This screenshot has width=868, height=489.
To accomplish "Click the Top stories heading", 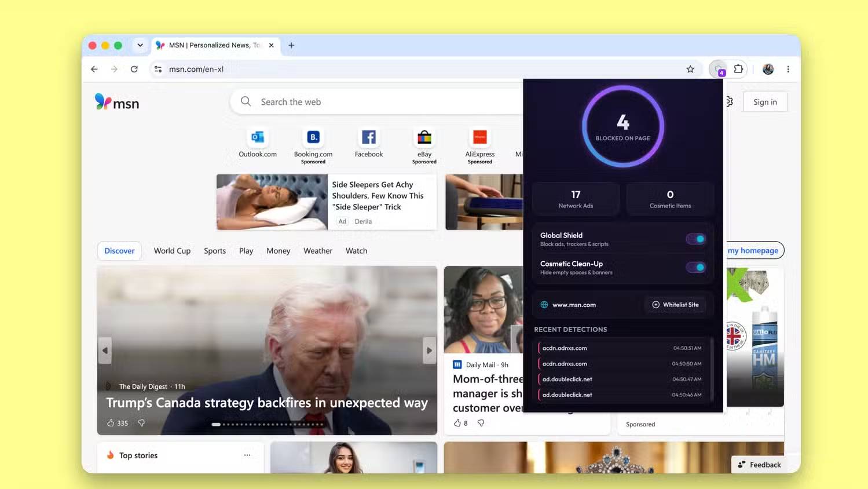I will point(138,455).
